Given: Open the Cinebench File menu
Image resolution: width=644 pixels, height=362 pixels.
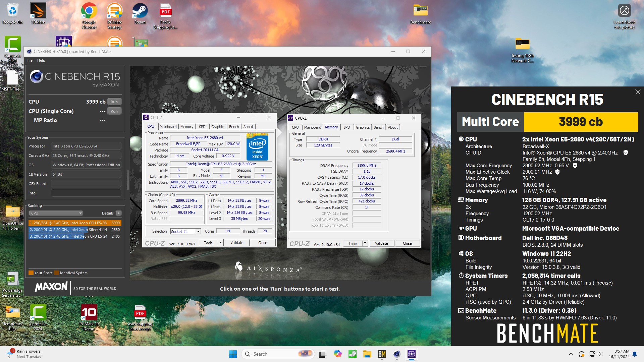Looking at the screenshot, I should [x=30, y=60].
